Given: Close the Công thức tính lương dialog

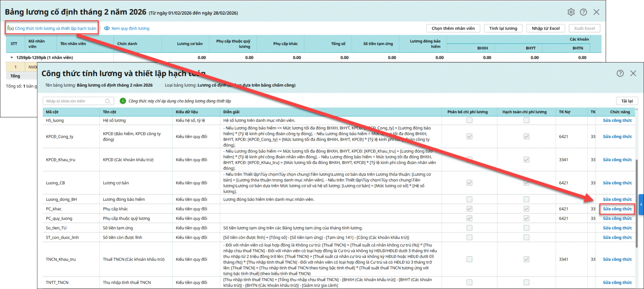Looking at the screenshot, I should [633, 73].
